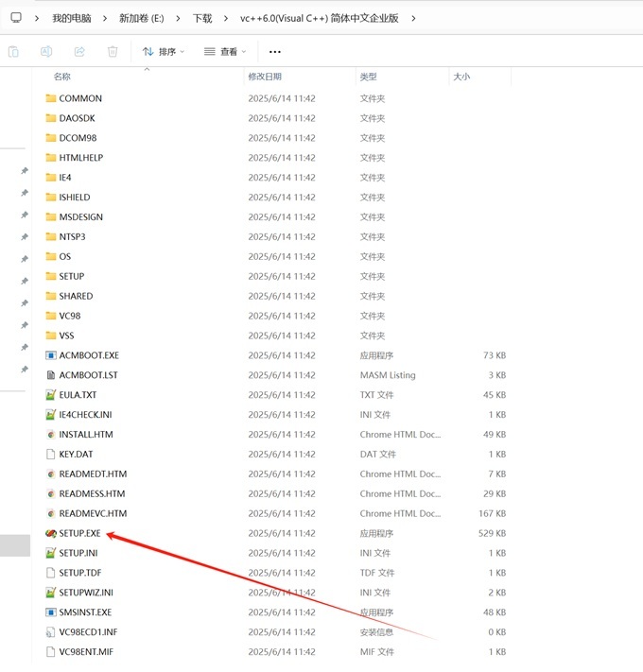This screenshot has height=672, width=643.
Task: Click the rename icon in toolbar
Action: 46,52
